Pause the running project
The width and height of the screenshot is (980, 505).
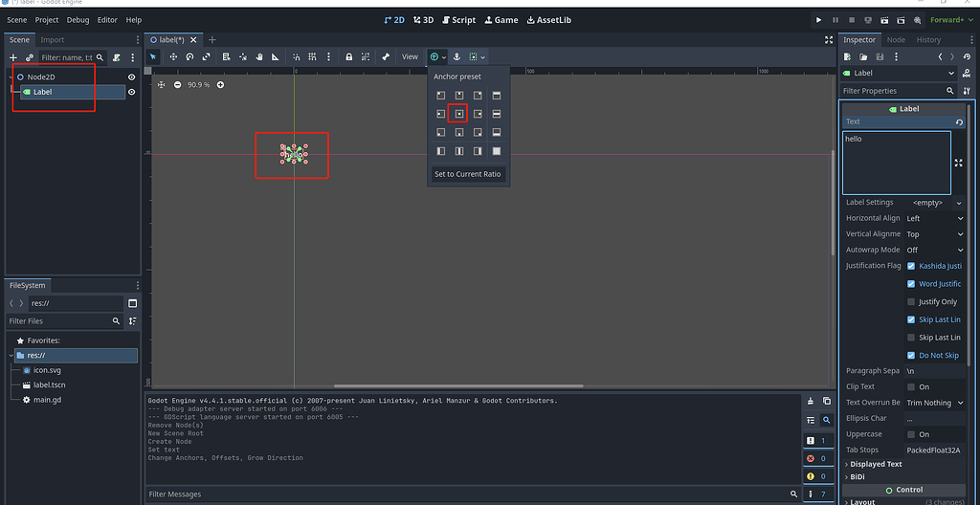[x=835, y=20]
